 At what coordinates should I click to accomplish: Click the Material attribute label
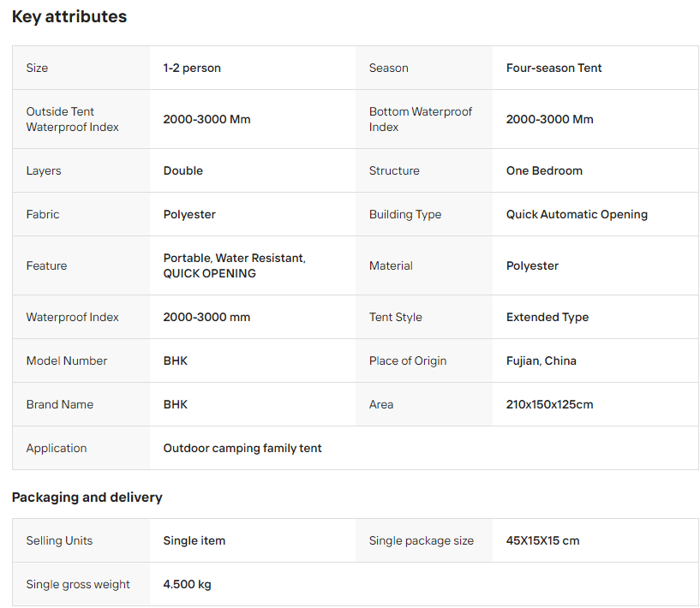tap(391, 265)
